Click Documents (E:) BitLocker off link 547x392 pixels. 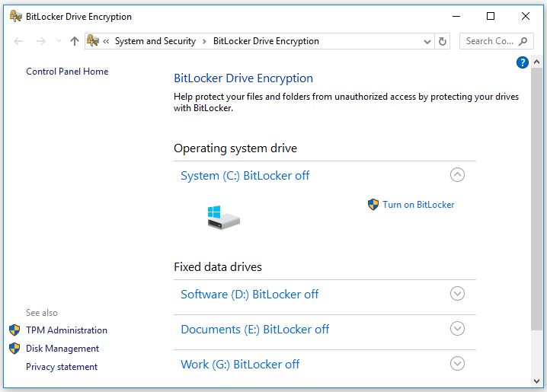point(254,330)
